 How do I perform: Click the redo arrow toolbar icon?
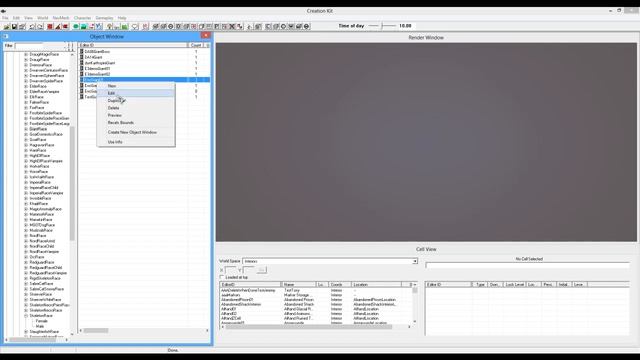(40, 27)
